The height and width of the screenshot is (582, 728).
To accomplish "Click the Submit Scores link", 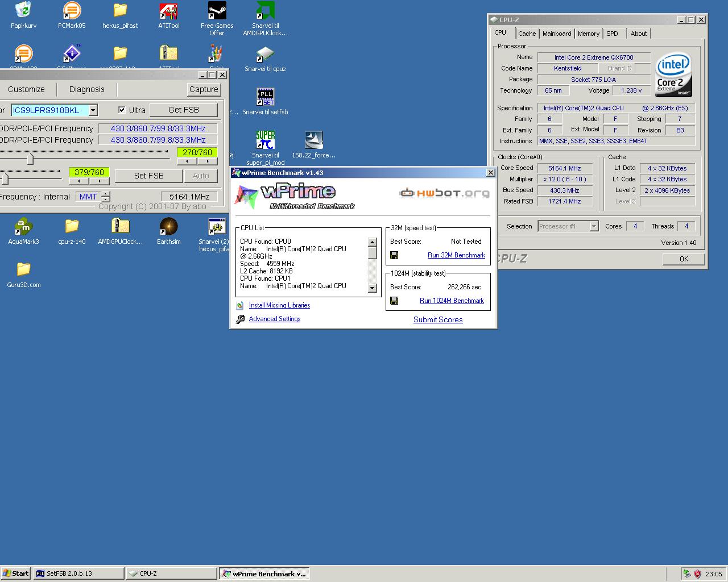I will (438, 319).
